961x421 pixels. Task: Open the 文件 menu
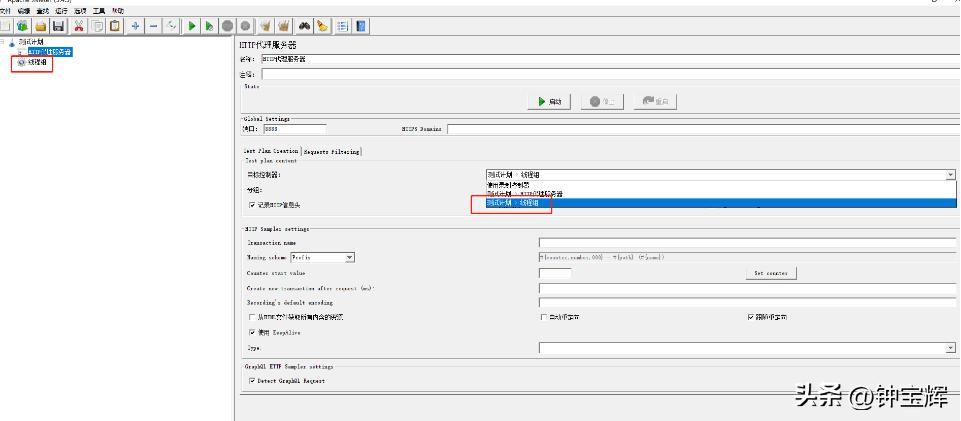pyautogui.click(x=6, y=11)
